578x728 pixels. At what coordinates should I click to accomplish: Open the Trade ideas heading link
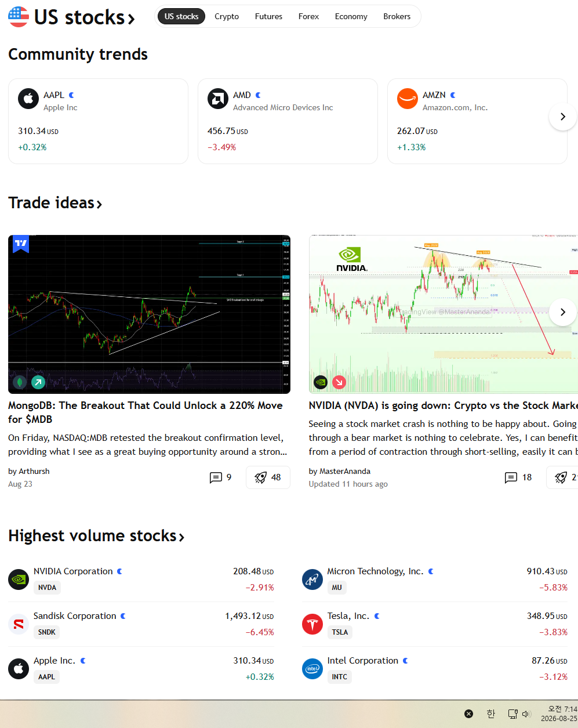coord(55,202)
